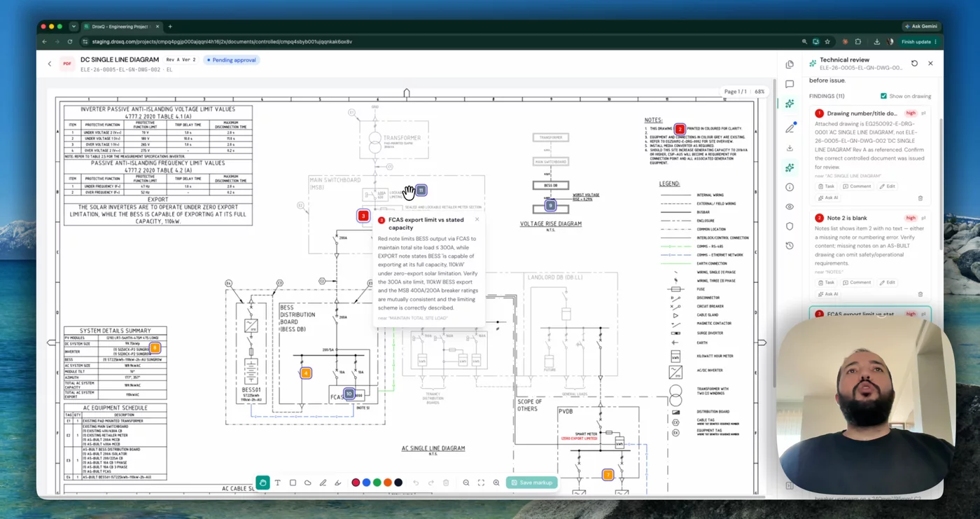The image size is (980, 519).
Task: Pick the Highlighter tool in markup toolbar
Action: coord(338,483)
